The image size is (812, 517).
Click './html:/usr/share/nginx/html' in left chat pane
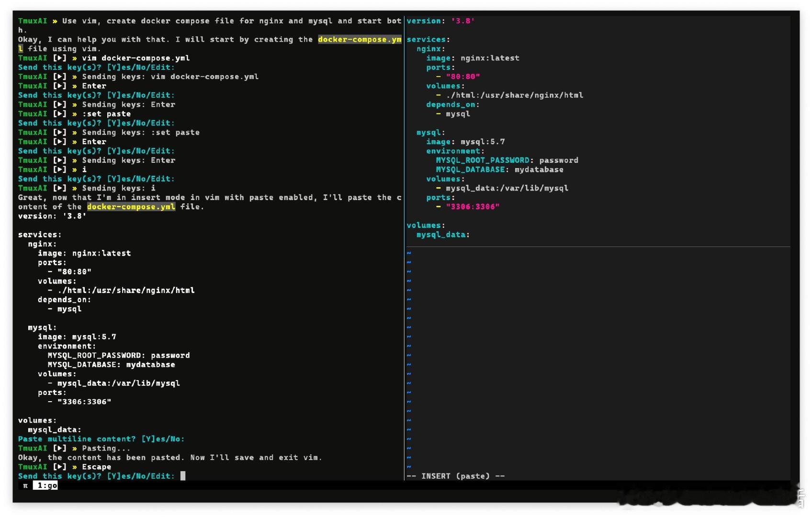tap(126, 290)
